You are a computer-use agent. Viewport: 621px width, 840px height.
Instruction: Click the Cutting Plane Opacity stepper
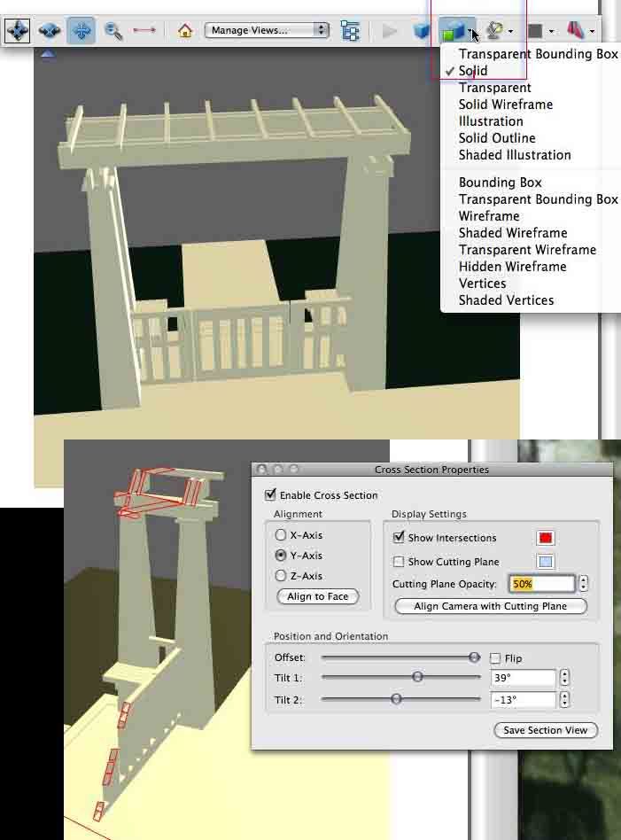pos(584,583)
